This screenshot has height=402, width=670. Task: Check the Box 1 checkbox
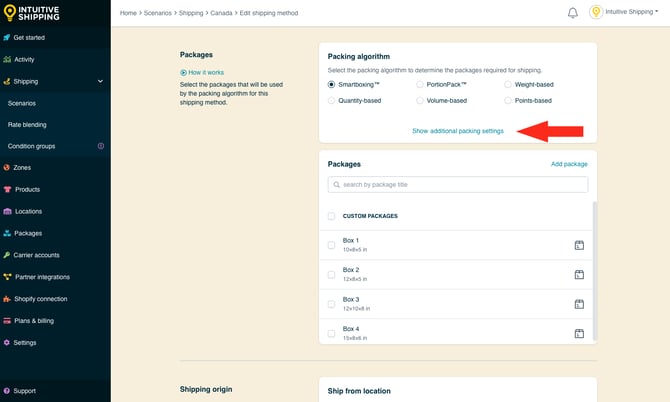point(331,245)
